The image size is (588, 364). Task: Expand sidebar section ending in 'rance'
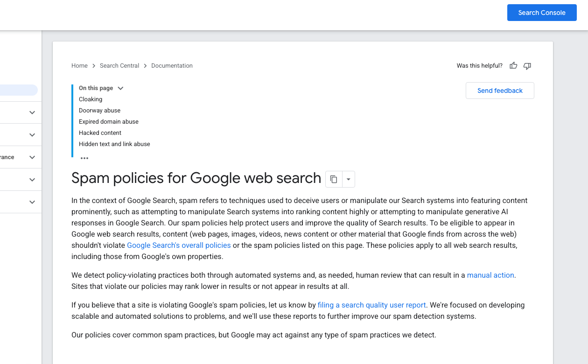pyautogui.click(x=32, y=157)
